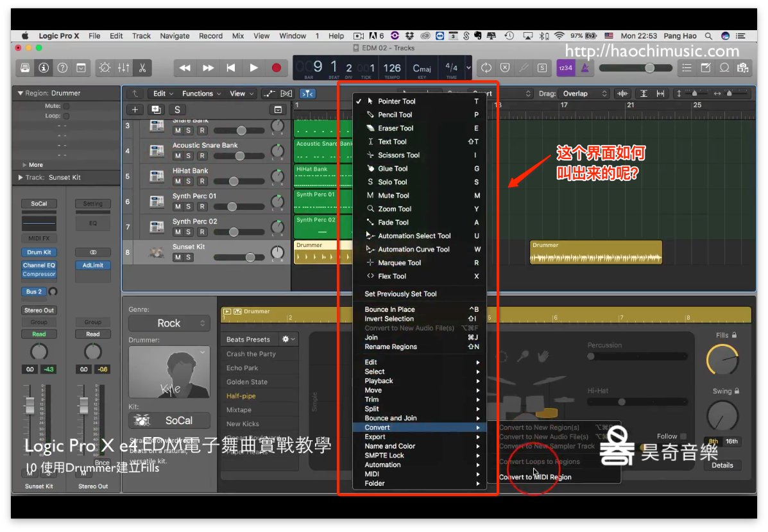Open the Editors scissors button
768x532 pixels.
pyautogui.click(x=142, y=68)
